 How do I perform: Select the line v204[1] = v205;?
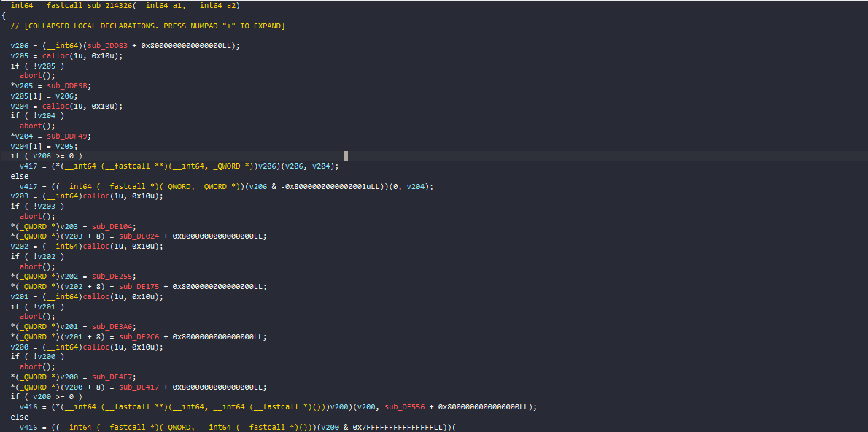[44, 146]
